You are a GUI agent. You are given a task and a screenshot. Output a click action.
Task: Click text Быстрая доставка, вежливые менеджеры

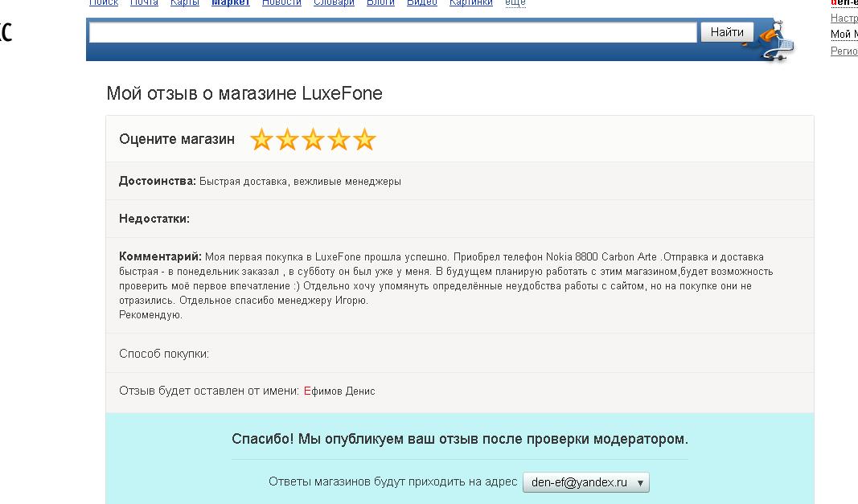pyautogui.click(x=300, y=181)
